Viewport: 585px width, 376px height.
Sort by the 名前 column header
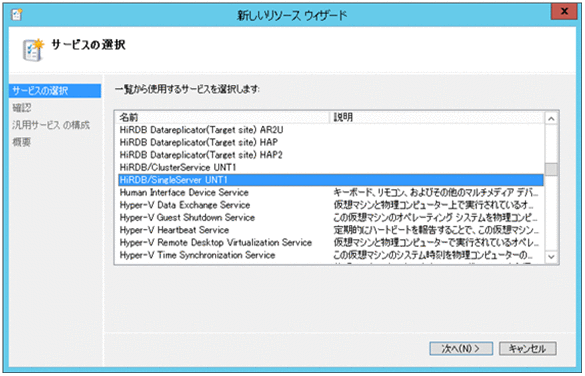click(222, 117)
